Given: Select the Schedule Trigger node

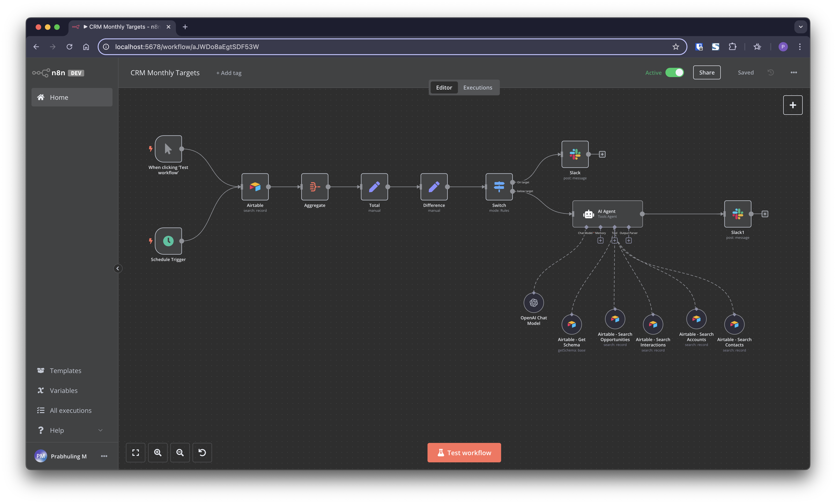Looking at the screenshot, I should click(168, 241).
